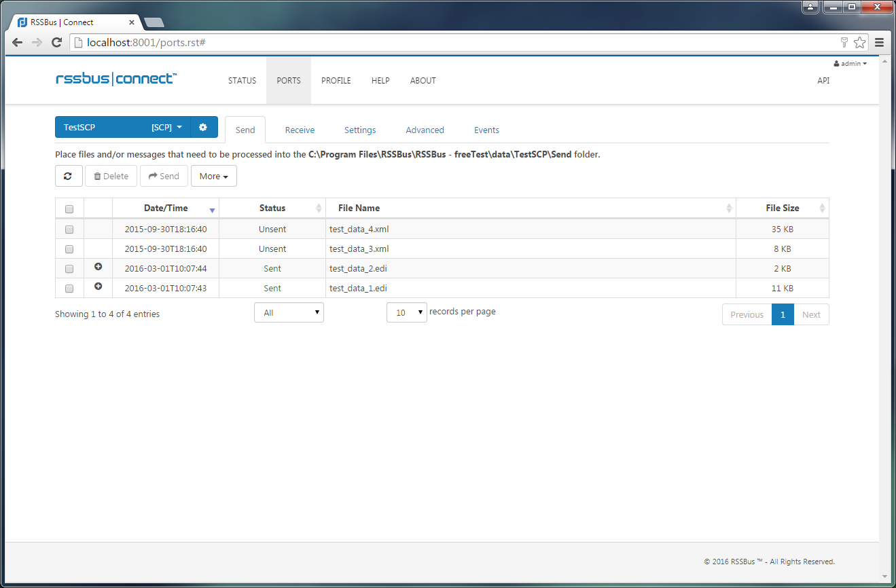Open Chrome hamburger menu

pyautogui.click(x=879, y=43)
